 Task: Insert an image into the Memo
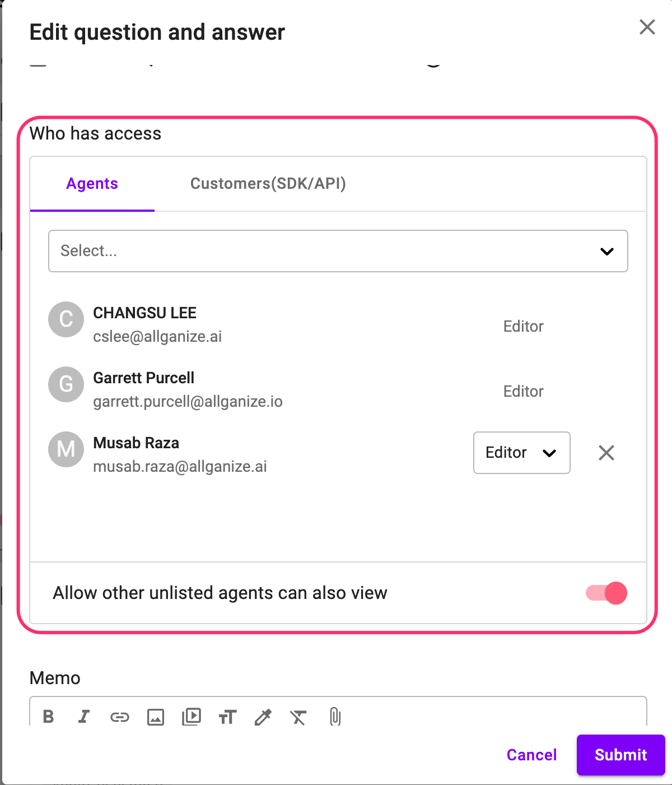pyautogui.click(x=156, y=717)
